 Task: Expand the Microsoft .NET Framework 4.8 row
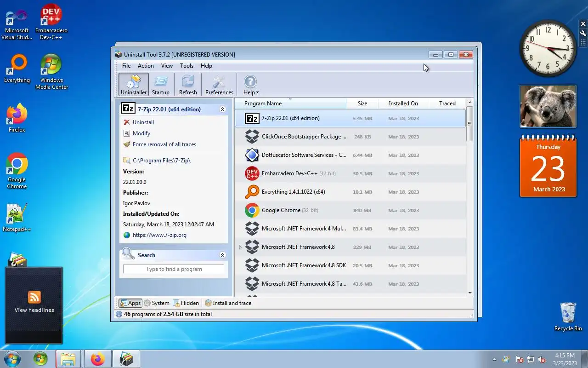coord(240,247)
